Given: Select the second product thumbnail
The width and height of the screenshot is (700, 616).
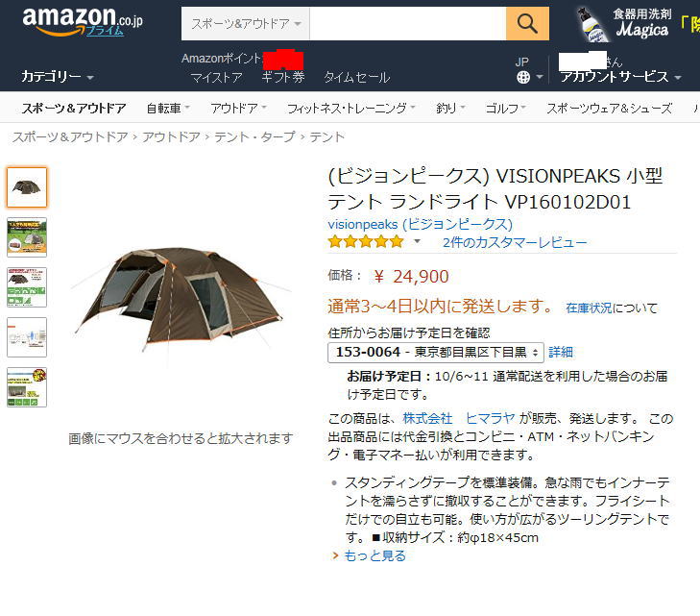Looking at the screenshot, I should [27, 237].
